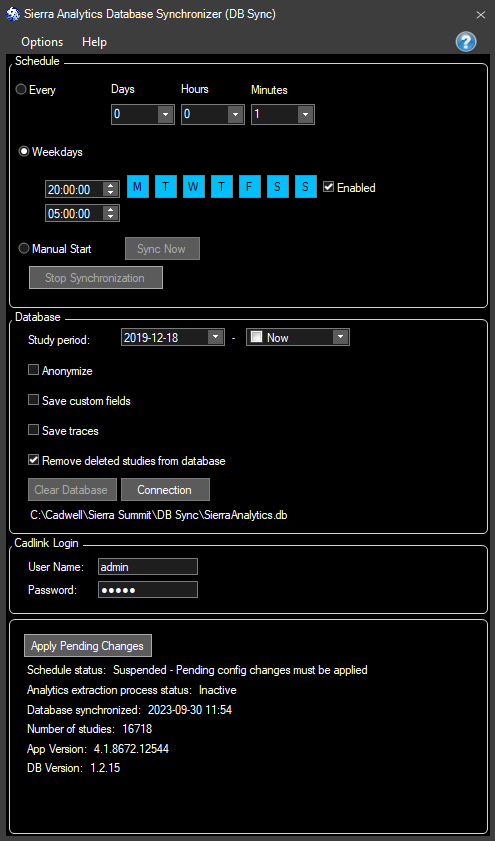
Task: Expand the Minutes dropdown
Action: click(305, 114)
